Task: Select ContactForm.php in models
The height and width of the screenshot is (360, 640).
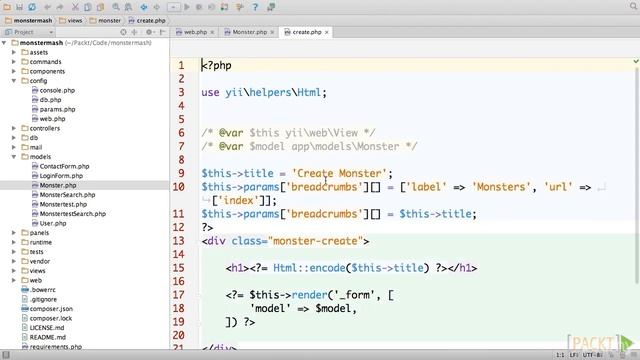Action: point(60,166)
